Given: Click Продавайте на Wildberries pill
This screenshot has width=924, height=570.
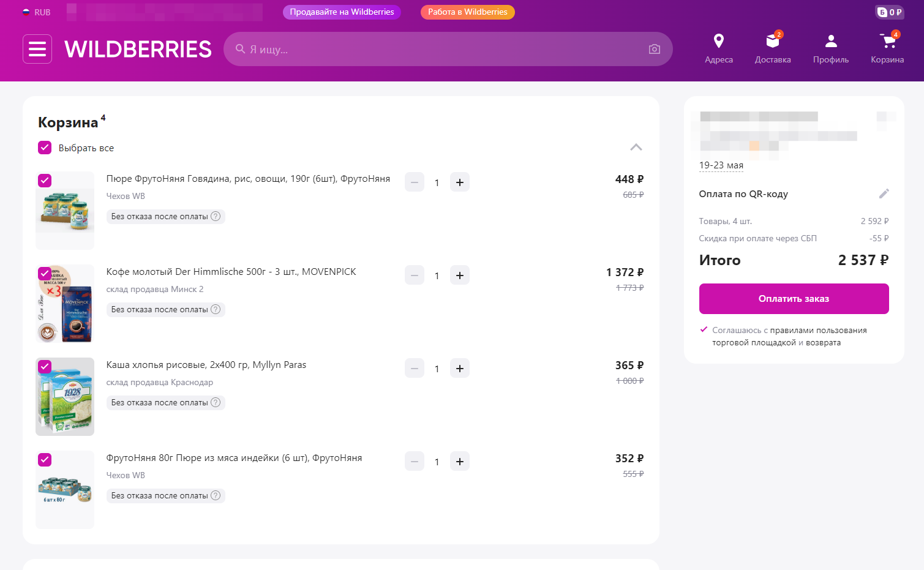Looking at the screenshot, I should pyautogui.click(x=342, y=12).
